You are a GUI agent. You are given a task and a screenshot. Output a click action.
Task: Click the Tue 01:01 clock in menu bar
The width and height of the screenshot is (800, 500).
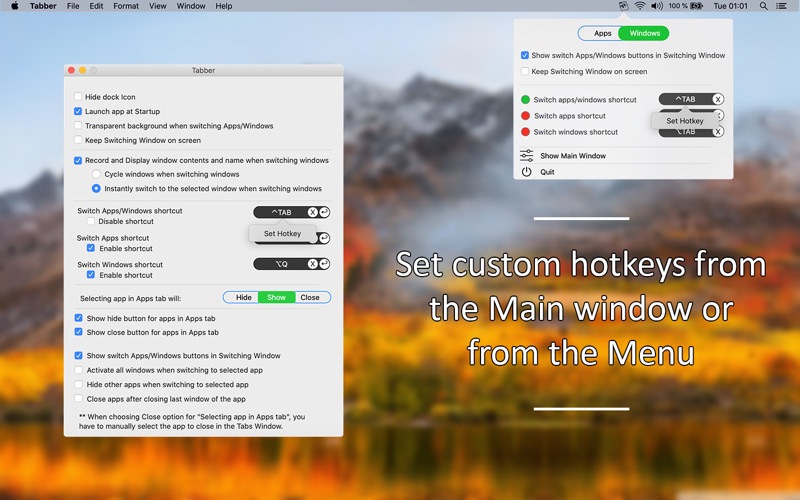(730, 6)
